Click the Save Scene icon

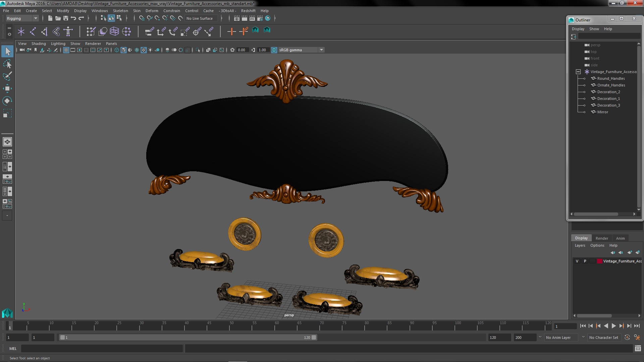tap(65, 18)
